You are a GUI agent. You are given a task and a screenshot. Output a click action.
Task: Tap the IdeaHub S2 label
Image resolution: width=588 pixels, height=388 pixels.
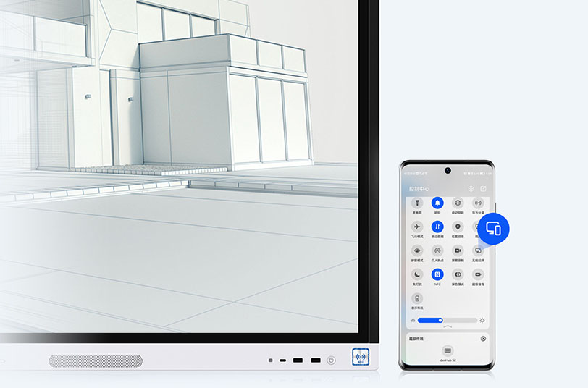[448, 360]
